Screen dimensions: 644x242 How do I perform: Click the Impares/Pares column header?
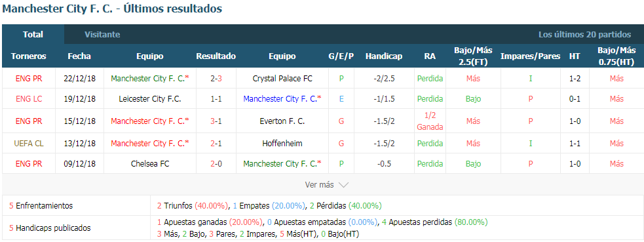coord(530,56)
